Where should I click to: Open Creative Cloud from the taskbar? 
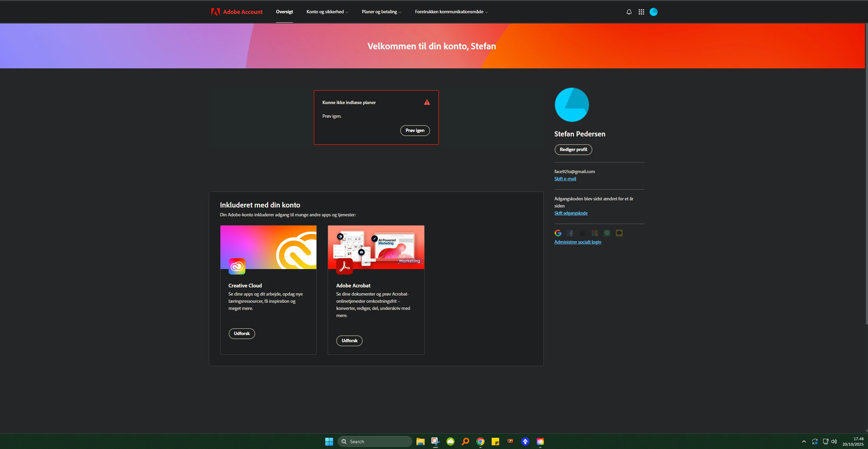540,442
